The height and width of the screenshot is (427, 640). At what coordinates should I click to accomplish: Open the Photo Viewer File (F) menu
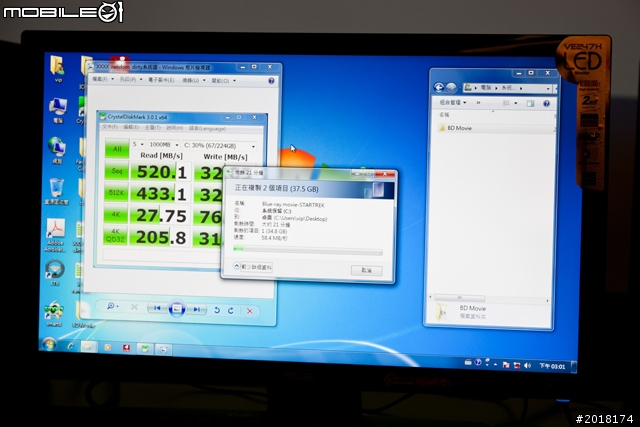click(x=101, y=79)
